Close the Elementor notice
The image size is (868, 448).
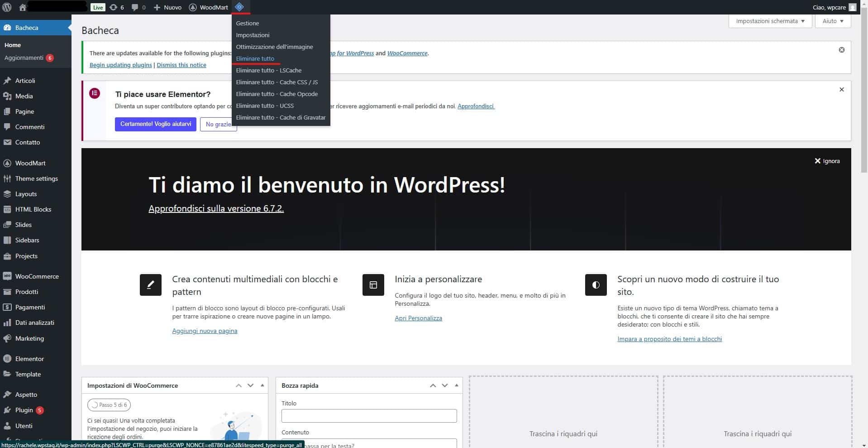[x=841, y=90]
